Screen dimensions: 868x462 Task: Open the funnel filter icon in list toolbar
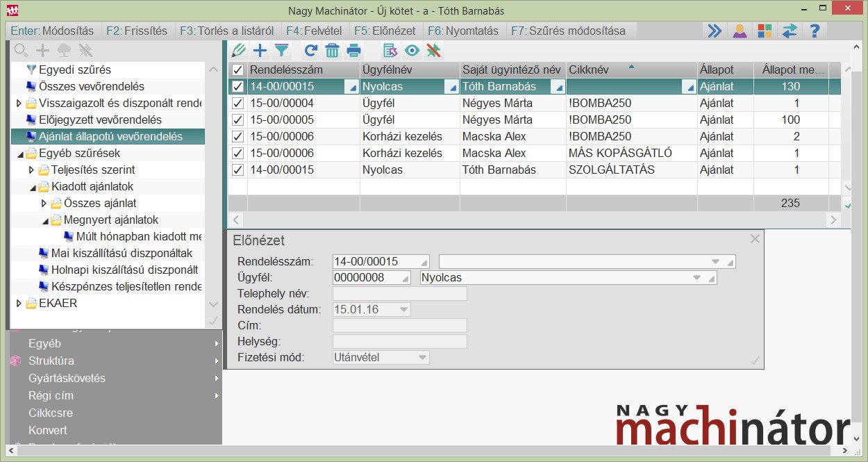(281, 50)
